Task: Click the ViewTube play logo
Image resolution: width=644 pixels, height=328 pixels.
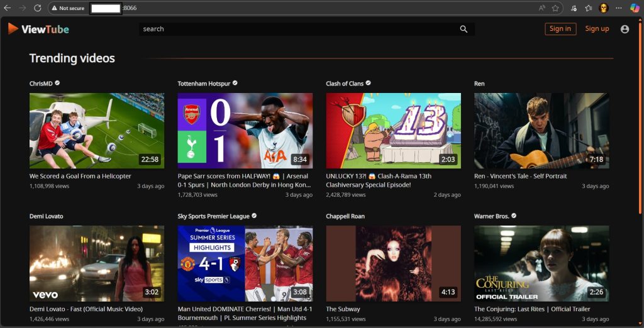Action: [13, 28]
